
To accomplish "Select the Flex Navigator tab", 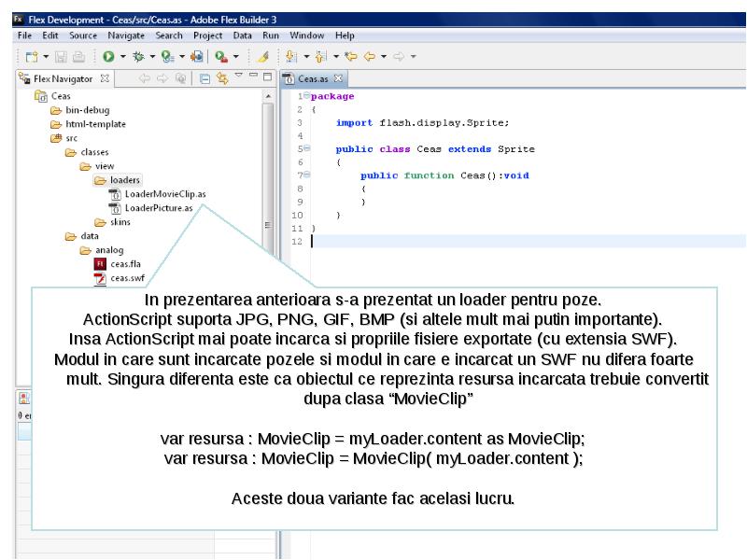I will (x=63, y=78).
